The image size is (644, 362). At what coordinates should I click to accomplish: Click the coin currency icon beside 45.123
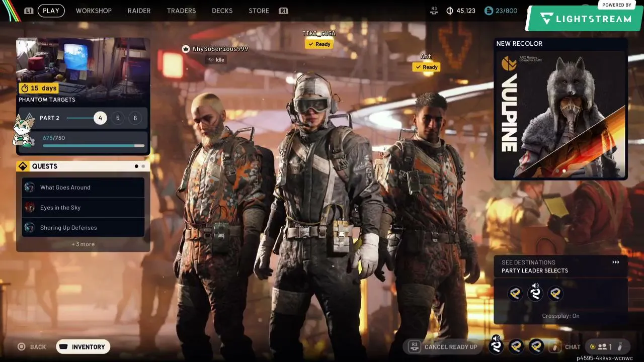click(450, 11)
